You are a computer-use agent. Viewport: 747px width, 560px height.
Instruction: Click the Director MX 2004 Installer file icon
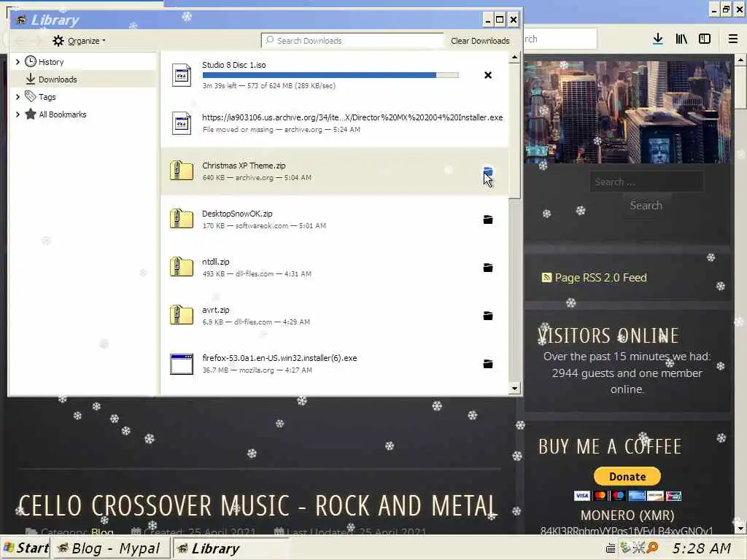tap(182, 123)
